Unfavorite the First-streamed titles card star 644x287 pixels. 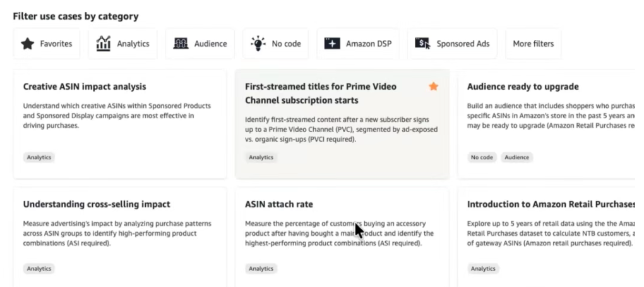click(x=433, y=87)
